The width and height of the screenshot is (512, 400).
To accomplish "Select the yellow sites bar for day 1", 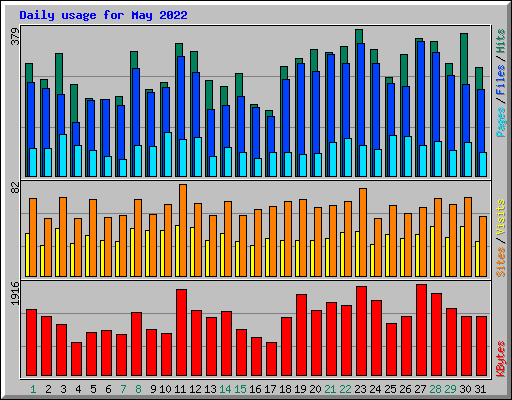I will [x=27, y=255].
